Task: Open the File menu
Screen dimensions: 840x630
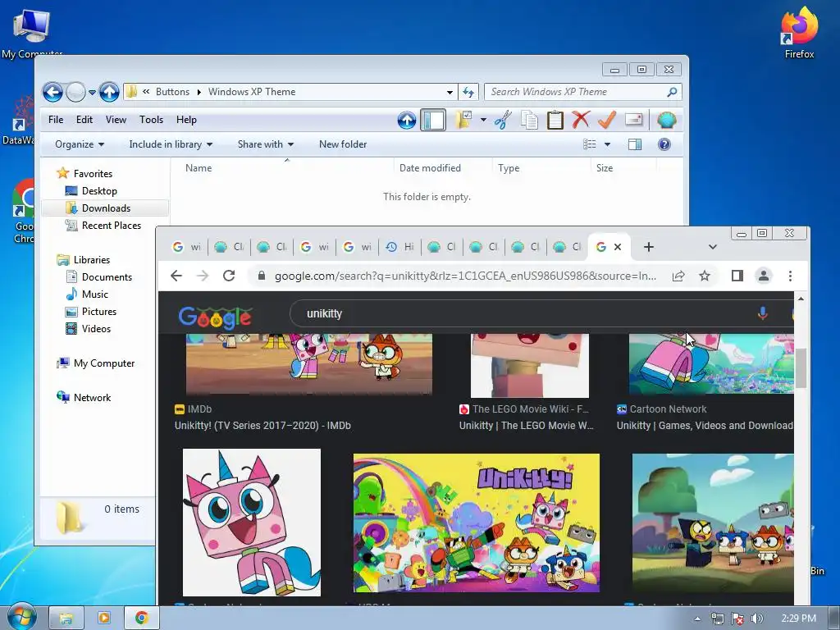Action: [x=56, y=120]
